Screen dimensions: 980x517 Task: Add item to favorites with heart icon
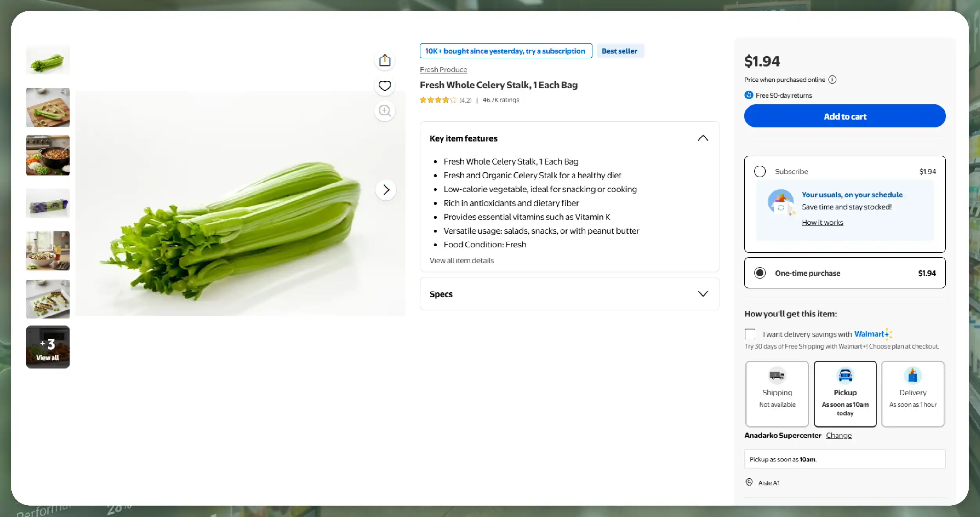tap(385, 86)
